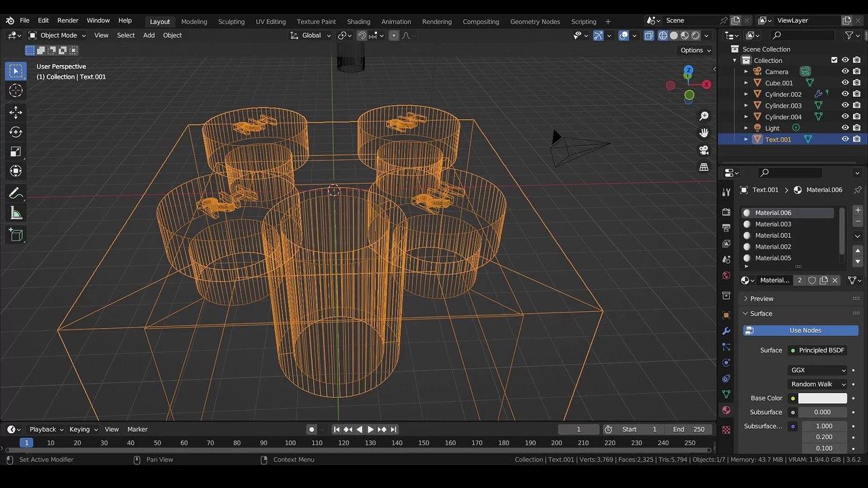
Task: Open the Modifiers wrench tab
Action: click(726, 331)
